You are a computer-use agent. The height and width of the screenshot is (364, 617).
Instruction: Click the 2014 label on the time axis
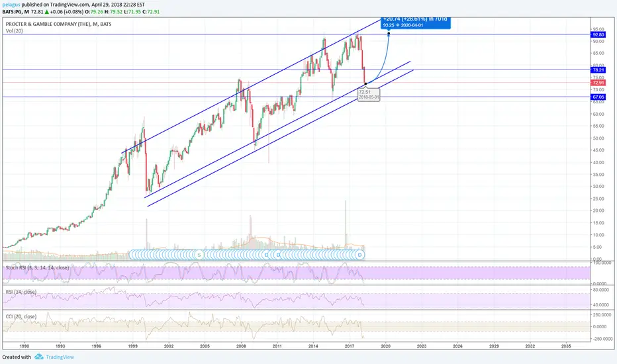click(313, 346)
